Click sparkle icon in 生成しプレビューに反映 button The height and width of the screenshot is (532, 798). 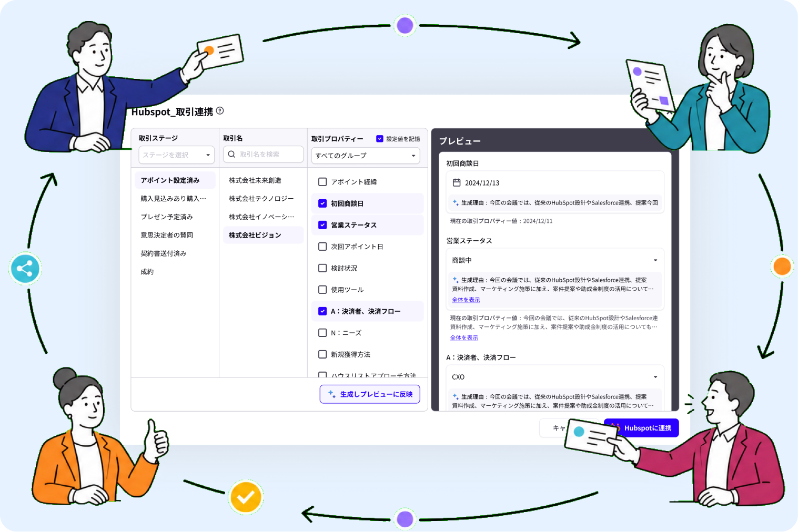332,394
